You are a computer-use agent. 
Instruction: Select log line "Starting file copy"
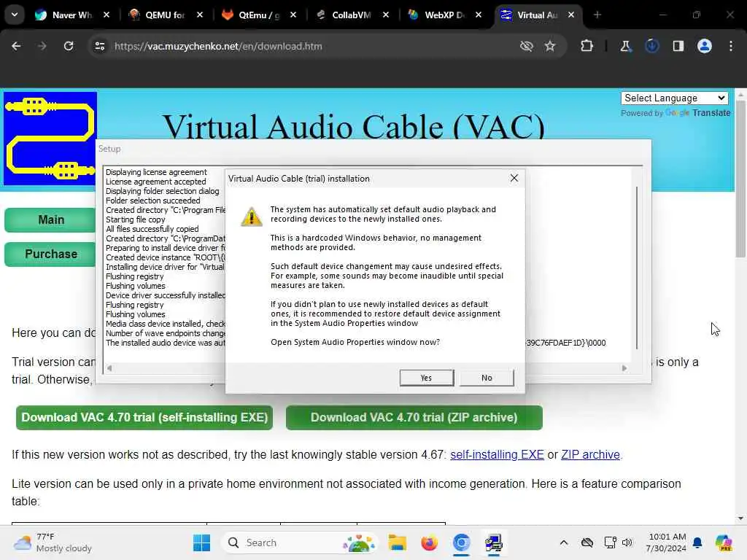[x=135, y=220]
